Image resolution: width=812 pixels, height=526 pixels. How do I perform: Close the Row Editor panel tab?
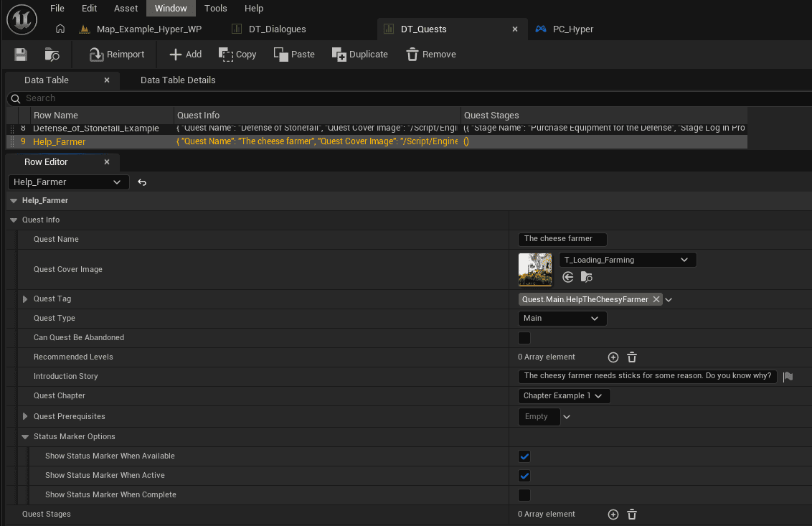[x=107, y=162]
